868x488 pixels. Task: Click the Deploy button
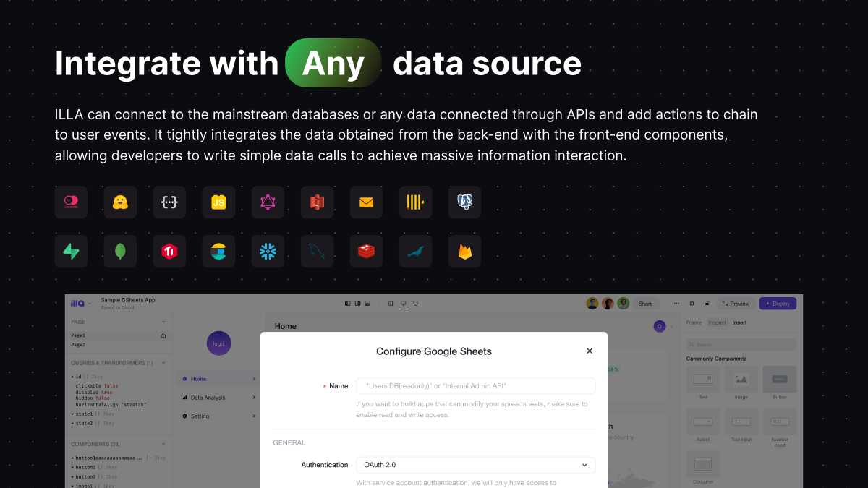pyautogui.click(x=778, y=304)
